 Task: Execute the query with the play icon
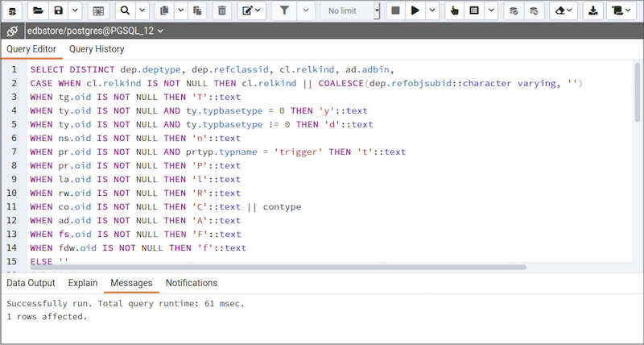[x=415, y=11]
